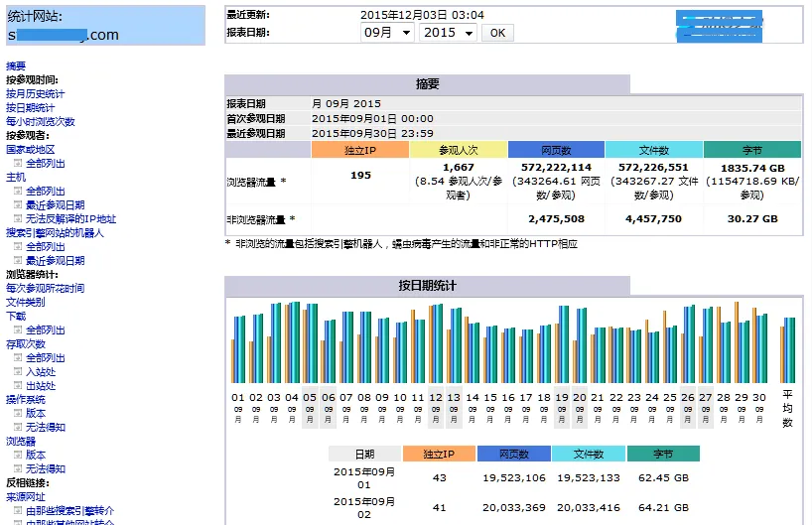Open 文件类别 link

coord(26,303)
